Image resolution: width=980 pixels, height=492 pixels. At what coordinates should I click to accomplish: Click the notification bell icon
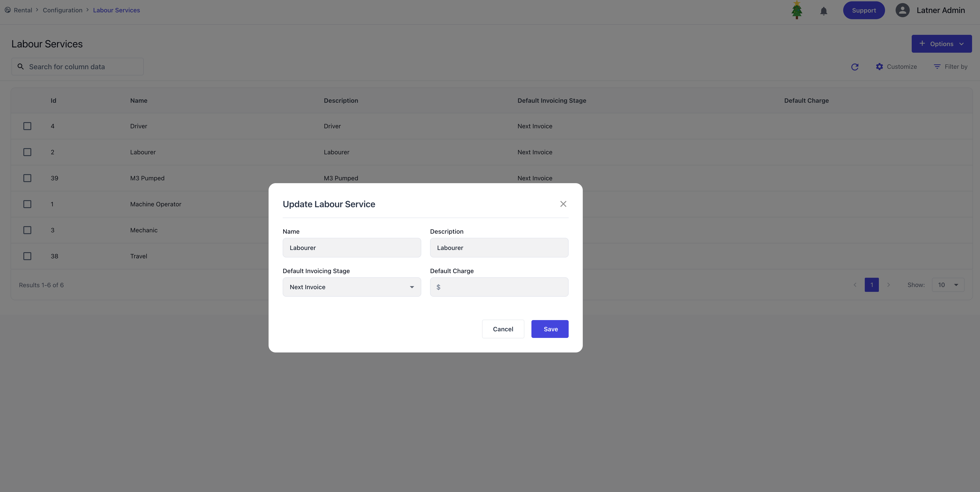(824, 11)
